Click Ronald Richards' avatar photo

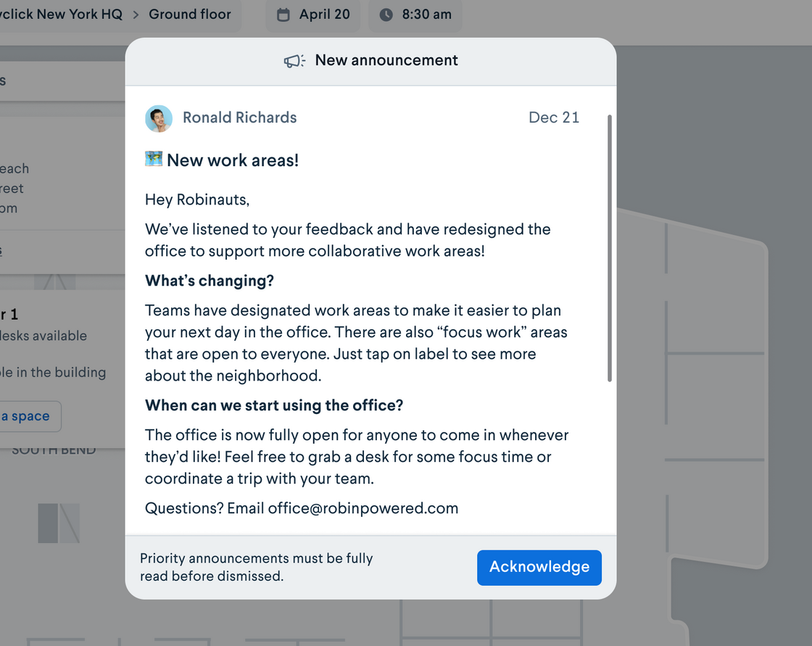[x=159, y=119]
